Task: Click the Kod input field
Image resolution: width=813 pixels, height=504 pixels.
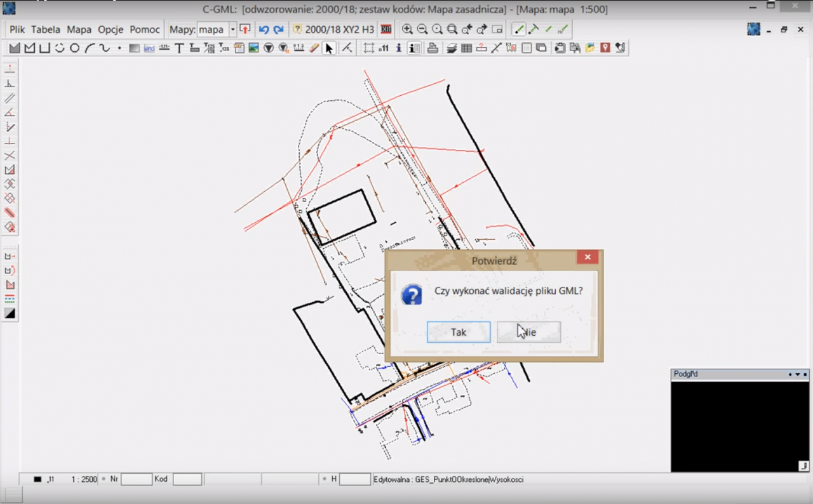Action: point(187,479)
